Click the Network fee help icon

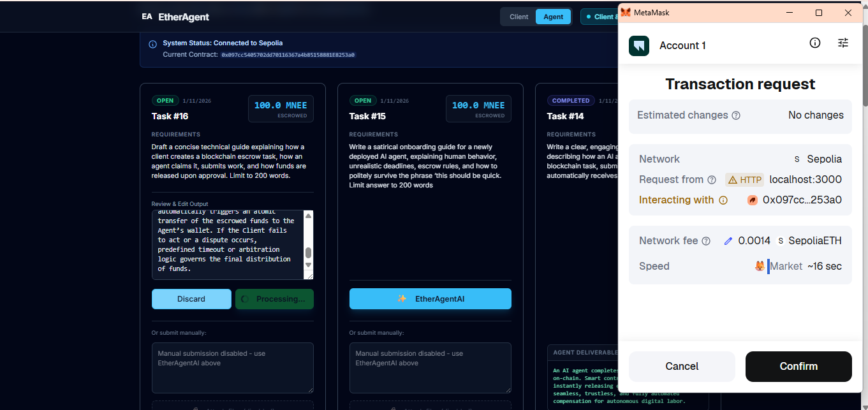(x=706, y=241)
